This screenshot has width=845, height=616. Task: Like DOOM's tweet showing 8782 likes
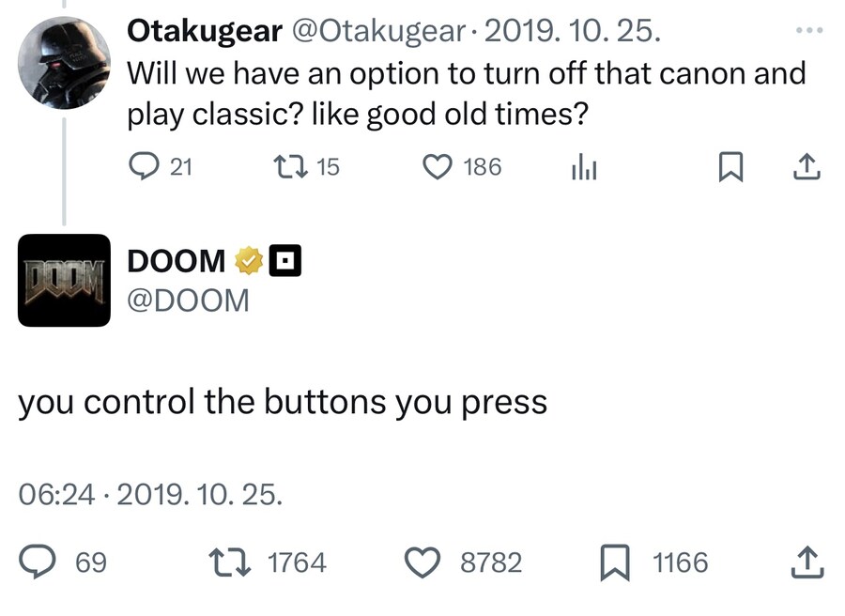[x=422, y=562]
